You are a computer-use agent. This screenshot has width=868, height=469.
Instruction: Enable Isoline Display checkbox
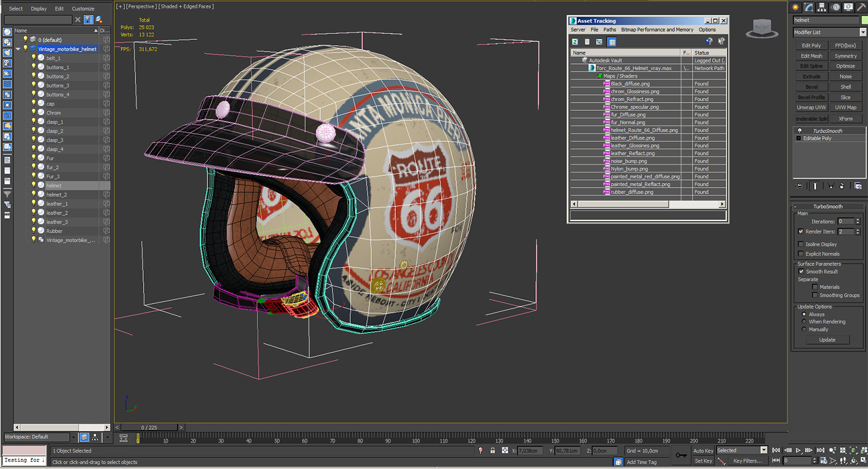pyautogui.click(x=801, y=244)
